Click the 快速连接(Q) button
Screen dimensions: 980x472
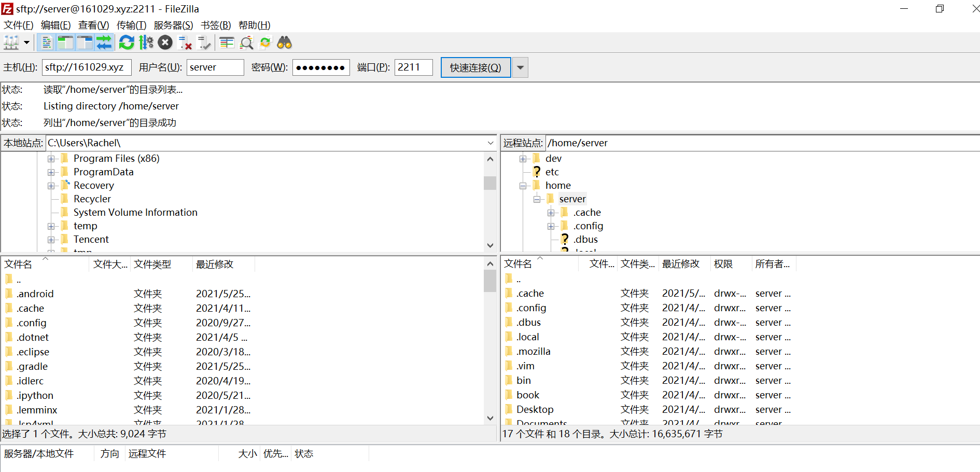click(x=475, y=67)
